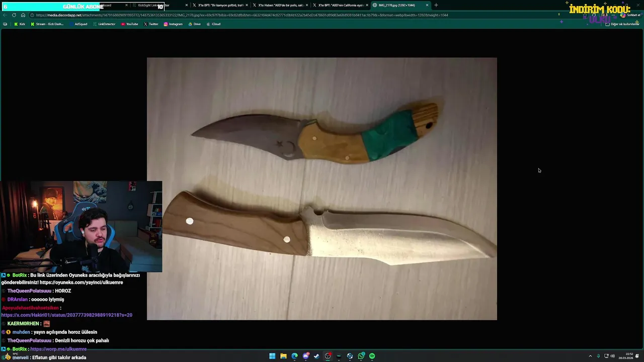Screen dimensions: 644x362
Task: Open the Instagram bookmark
Action: point(173,24)
